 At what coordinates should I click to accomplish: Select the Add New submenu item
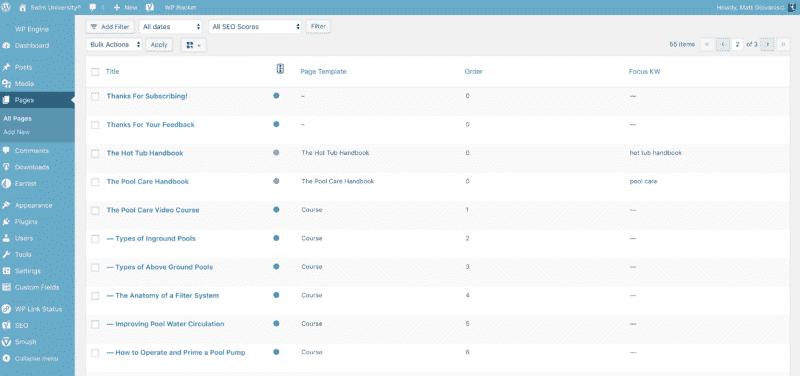[16, 132]
